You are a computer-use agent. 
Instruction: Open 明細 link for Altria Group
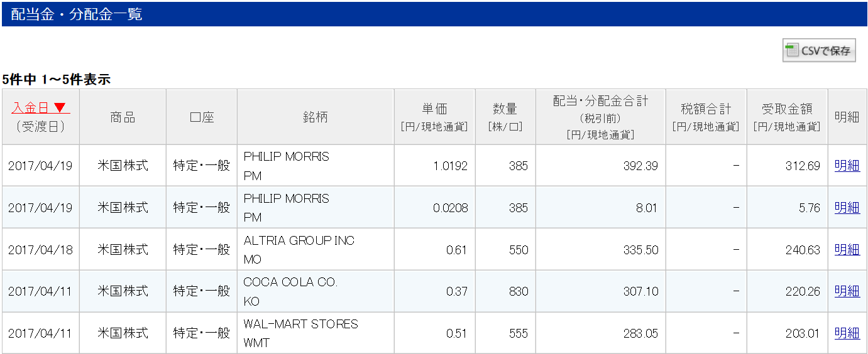847,249
